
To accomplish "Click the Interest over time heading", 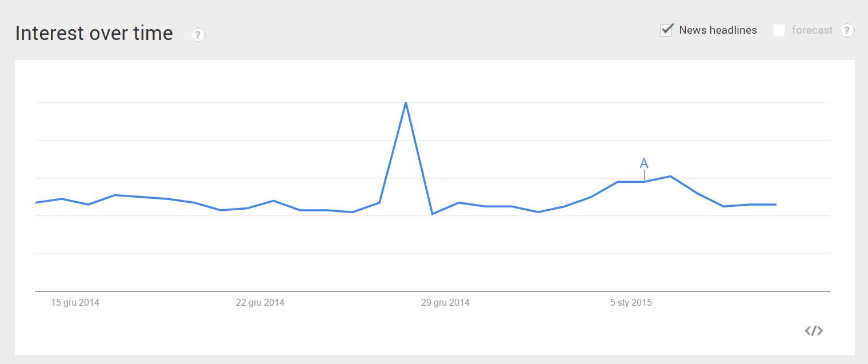I will pos(94,33).
